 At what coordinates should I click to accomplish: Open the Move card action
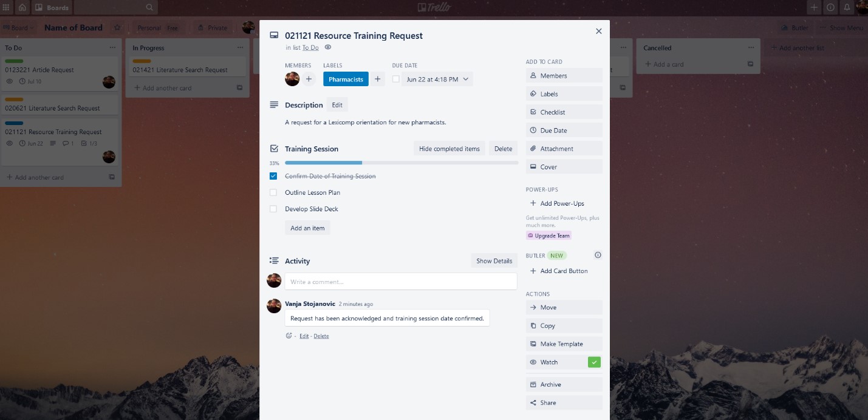564,308
